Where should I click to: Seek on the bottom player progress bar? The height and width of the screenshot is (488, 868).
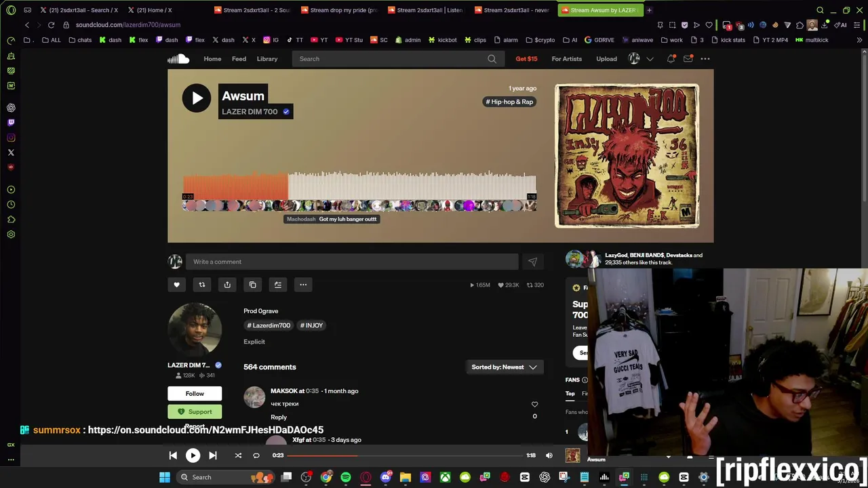(406, 455)
